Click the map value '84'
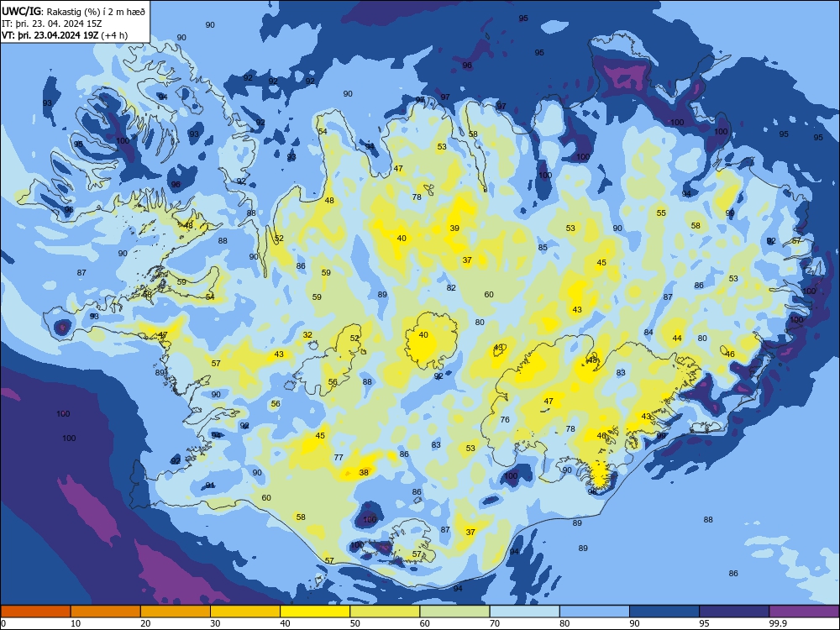This screenshot has height=630, width=840. point(648,333)
